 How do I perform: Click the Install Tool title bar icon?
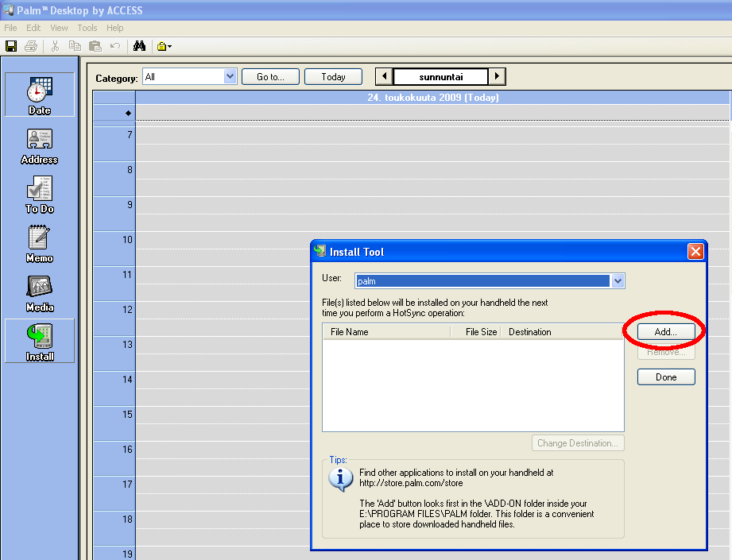(x=320, y=251)
